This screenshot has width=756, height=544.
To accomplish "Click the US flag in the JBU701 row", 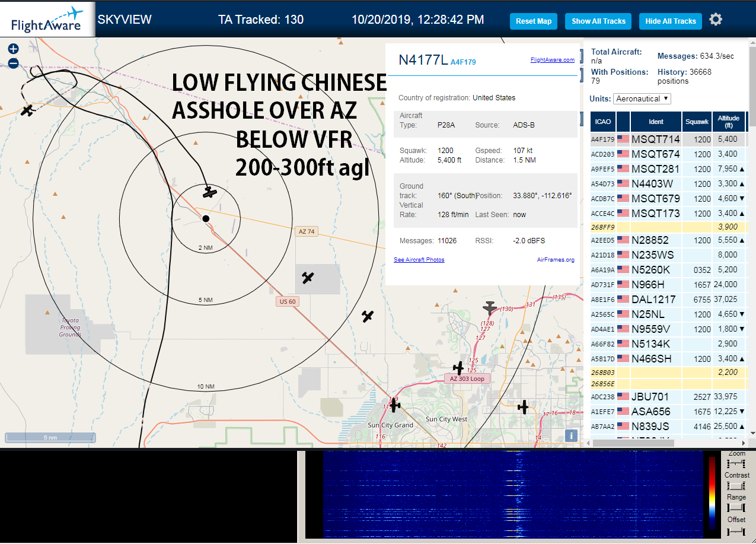I will tap(623, 396).
